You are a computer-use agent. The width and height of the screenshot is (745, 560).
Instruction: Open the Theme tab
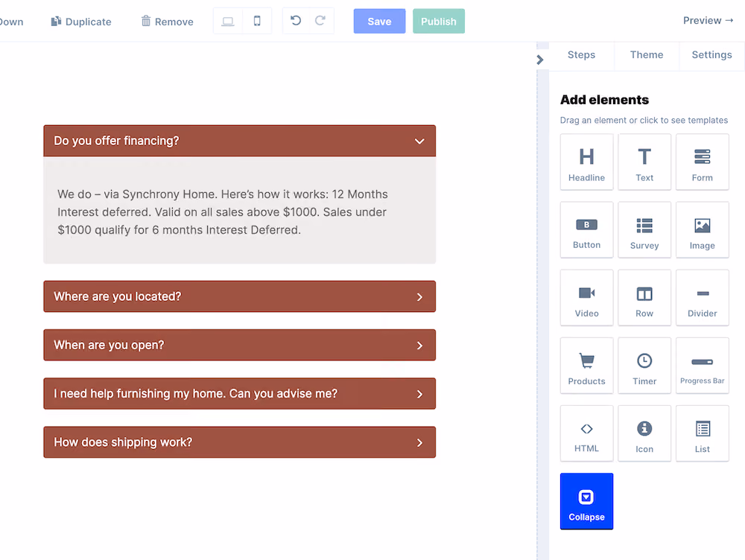point(647,55)
